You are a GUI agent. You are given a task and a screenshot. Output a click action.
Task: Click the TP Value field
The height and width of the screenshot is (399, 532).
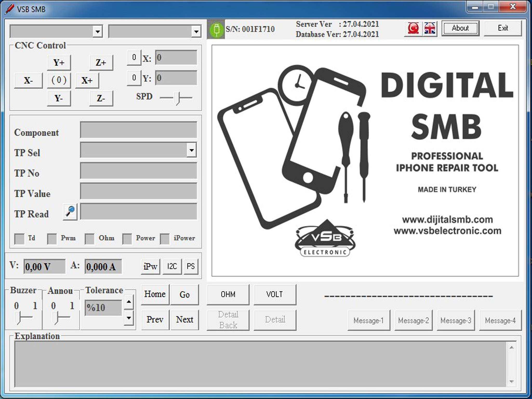(138, 191)
